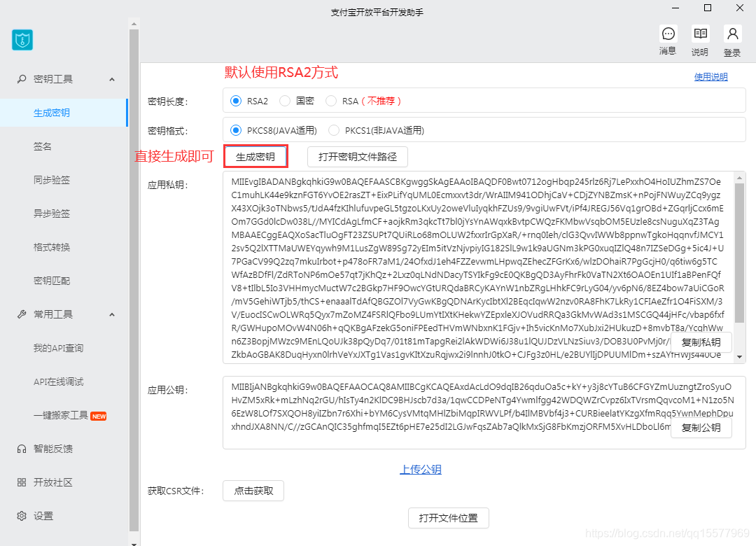Click 打开密钥文件路径 button
The height and width of the screenshot is (546, 756).
(358, 157)
